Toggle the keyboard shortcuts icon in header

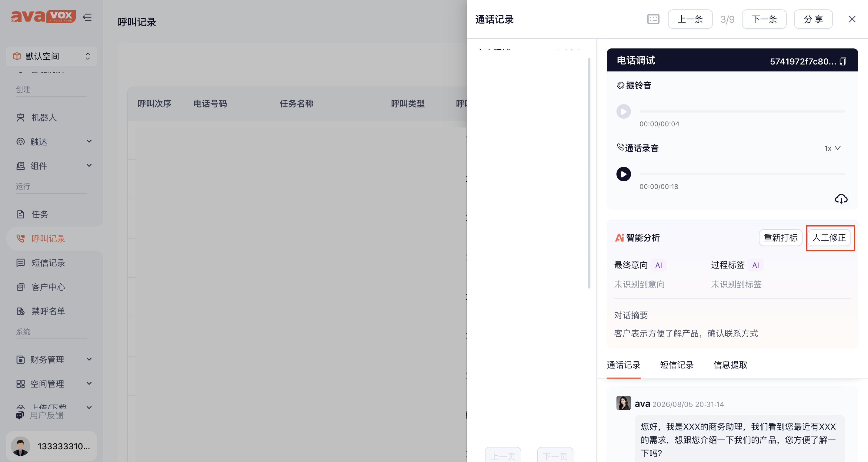[653, 19]
